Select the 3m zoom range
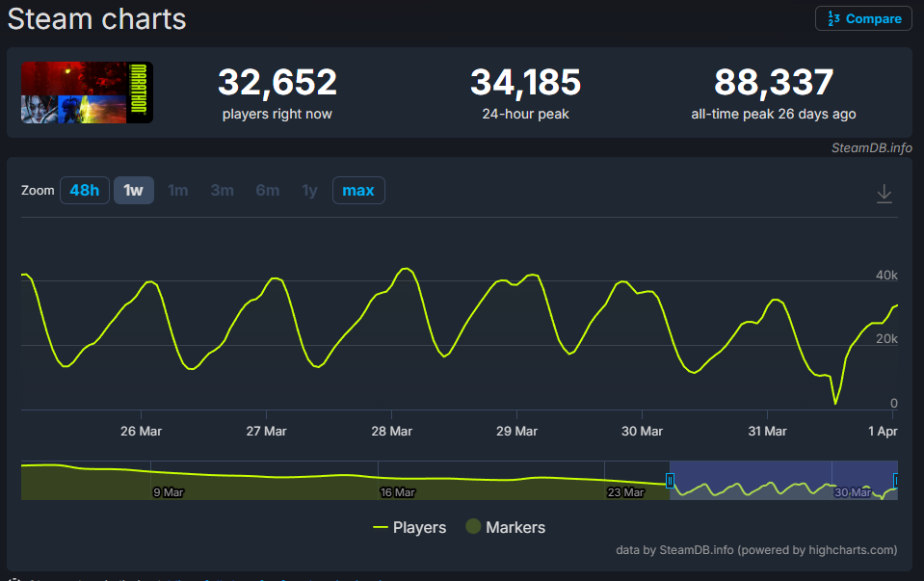 click(x=222, y=190)
